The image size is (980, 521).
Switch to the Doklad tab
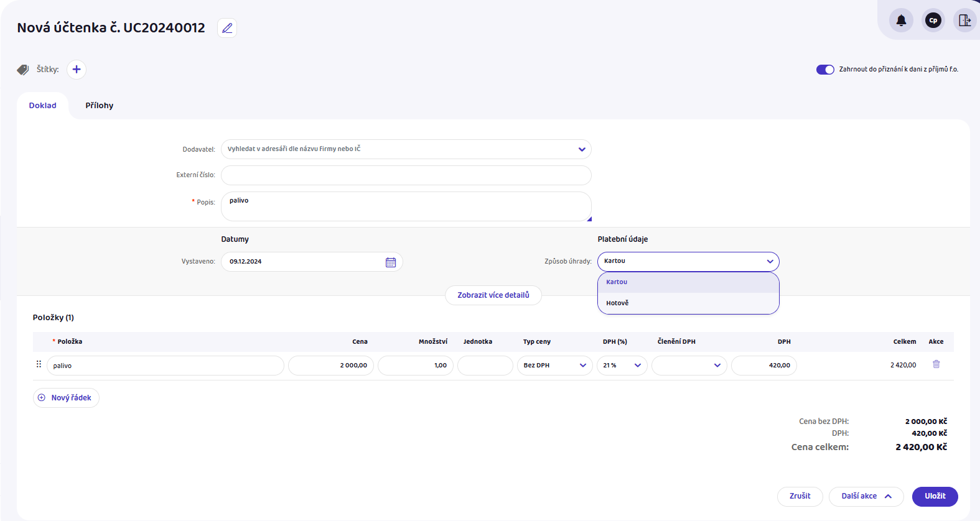pyautogui.click(x=42, y=106)
